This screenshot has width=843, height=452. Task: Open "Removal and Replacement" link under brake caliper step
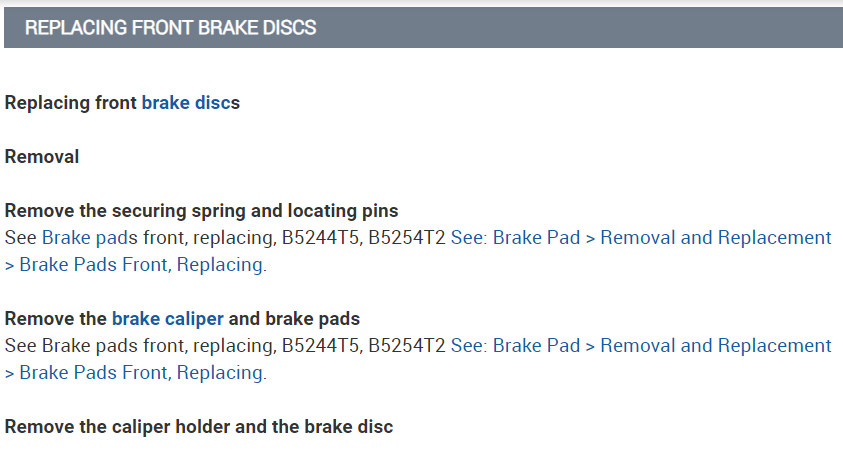pos(716,346)
